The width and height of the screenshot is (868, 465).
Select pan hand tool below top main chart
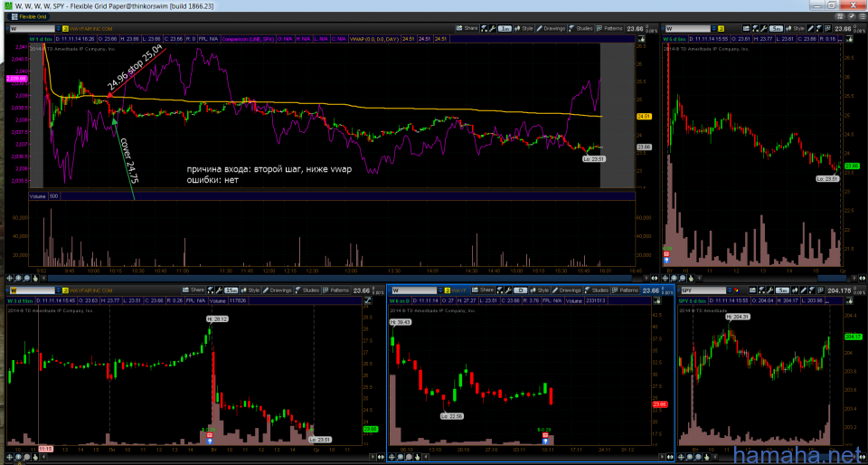click(x=35, y=278)
